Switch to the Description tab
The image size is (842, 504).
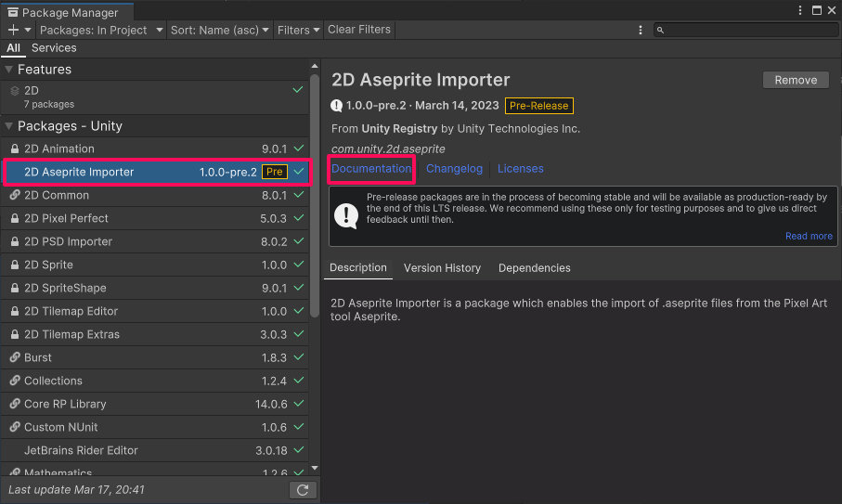tap(358, 268)
